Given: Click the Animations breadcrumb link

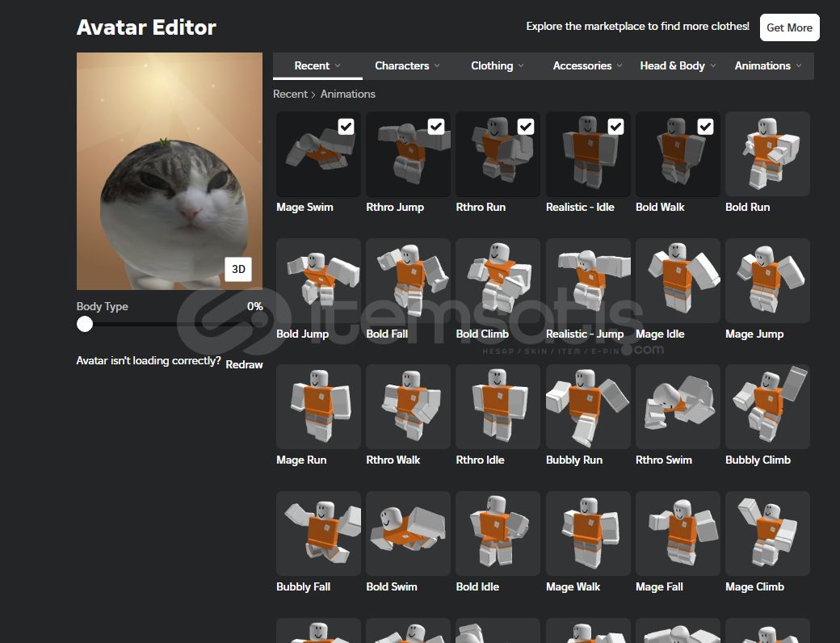Looking at the screenshot, I should [x=347, y=94].
